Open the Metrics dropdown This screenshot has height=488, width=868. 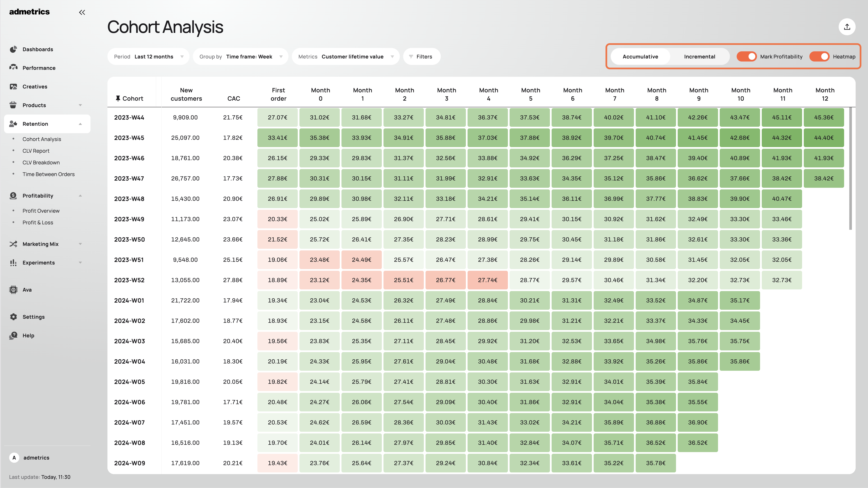tap(345, 57)
